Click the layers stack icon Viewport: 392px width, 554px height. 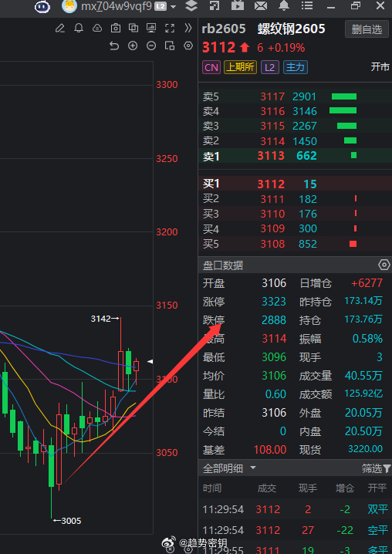click(191, 5)
